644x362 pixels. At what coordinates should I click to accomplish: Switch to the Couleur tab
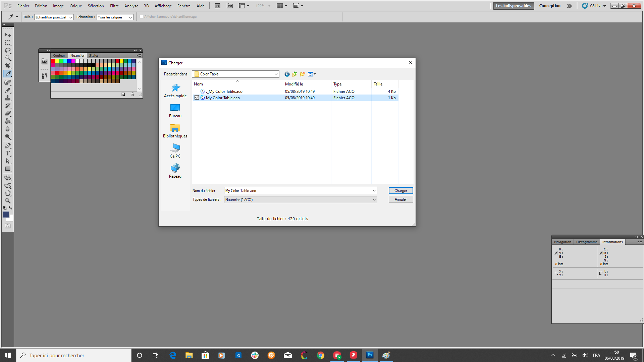click(59, 56)
